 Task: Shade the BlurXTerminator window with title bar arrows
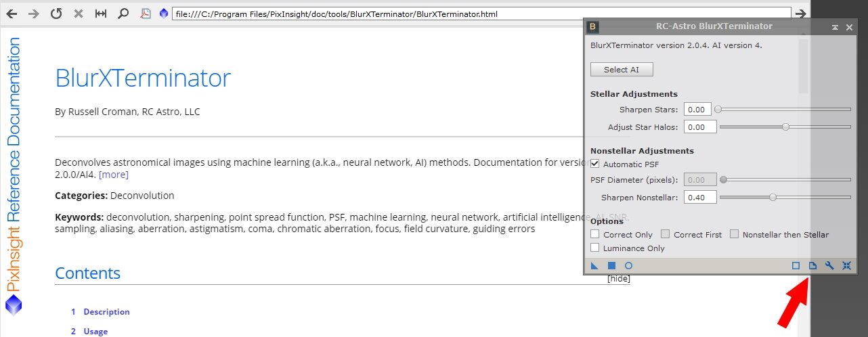tap(836, 27)
